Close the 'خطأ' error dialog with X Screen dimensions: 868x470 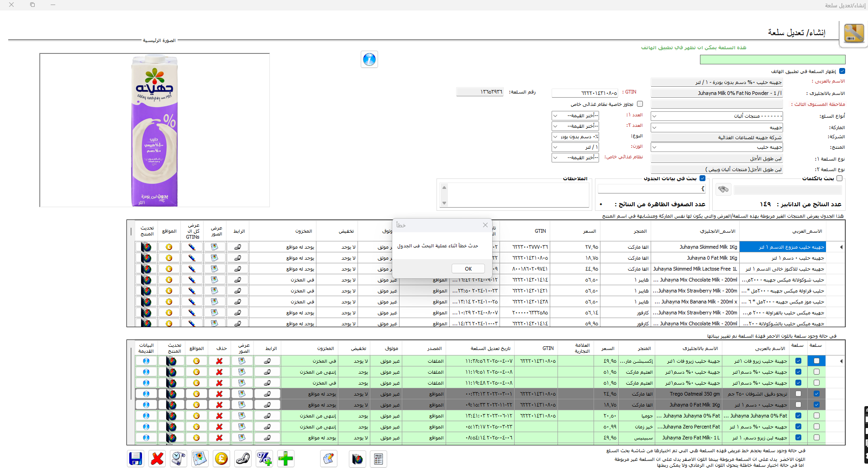click(485, 225)
